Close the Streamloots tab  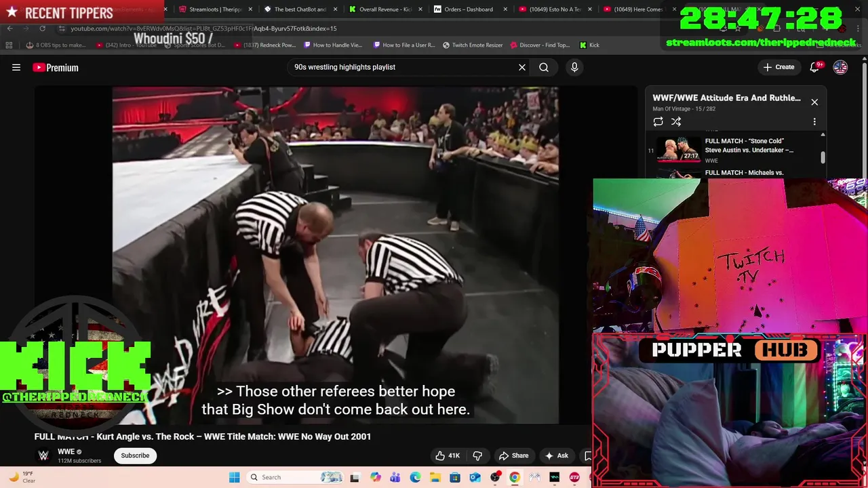[250, 9]
